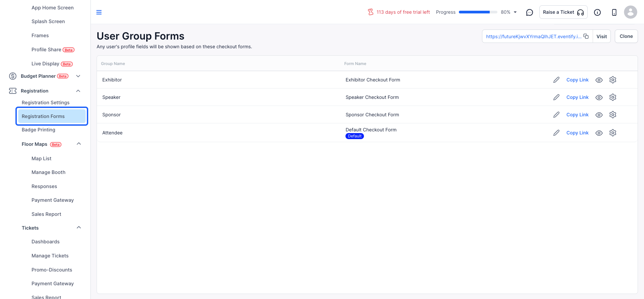Open Live Display beta item
Viewport: 644px width, 299px height.
click(52, 64)
